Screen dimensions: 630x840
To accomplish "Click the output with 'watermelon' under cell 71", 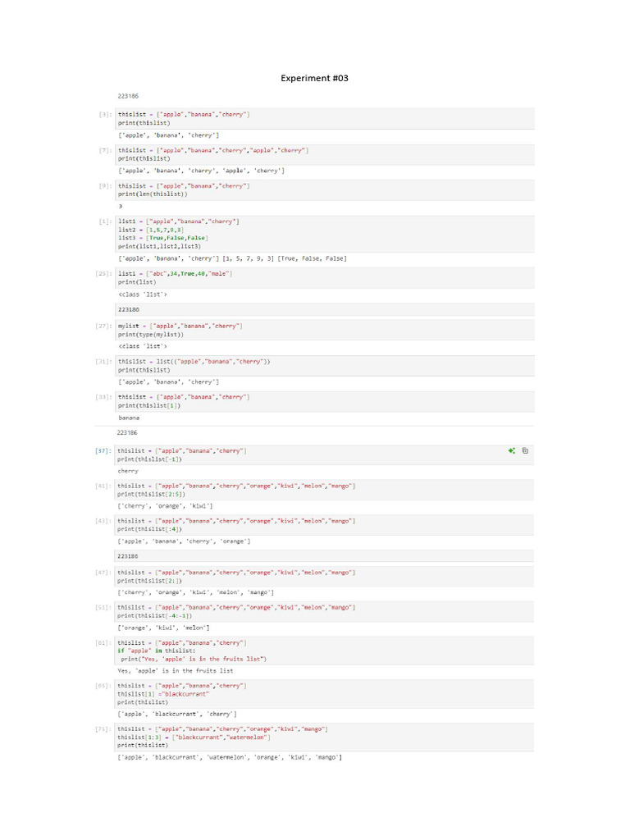I will click(230, 757).
